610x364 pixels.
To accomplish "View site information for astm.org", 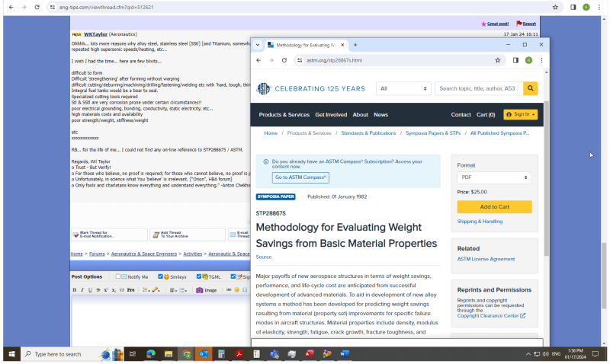I will point(300,60).
